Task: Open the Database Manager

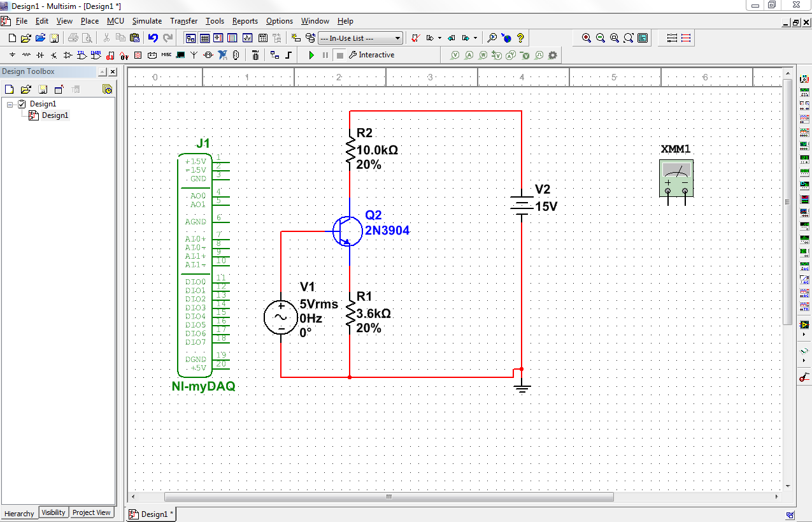Action: click(310, 38)
